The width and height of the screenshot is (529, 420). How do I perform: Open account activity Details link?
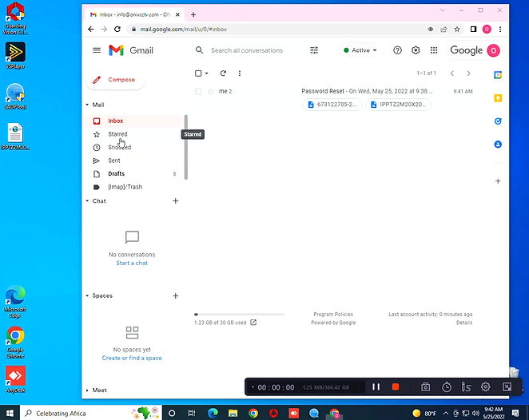point(464,323)
